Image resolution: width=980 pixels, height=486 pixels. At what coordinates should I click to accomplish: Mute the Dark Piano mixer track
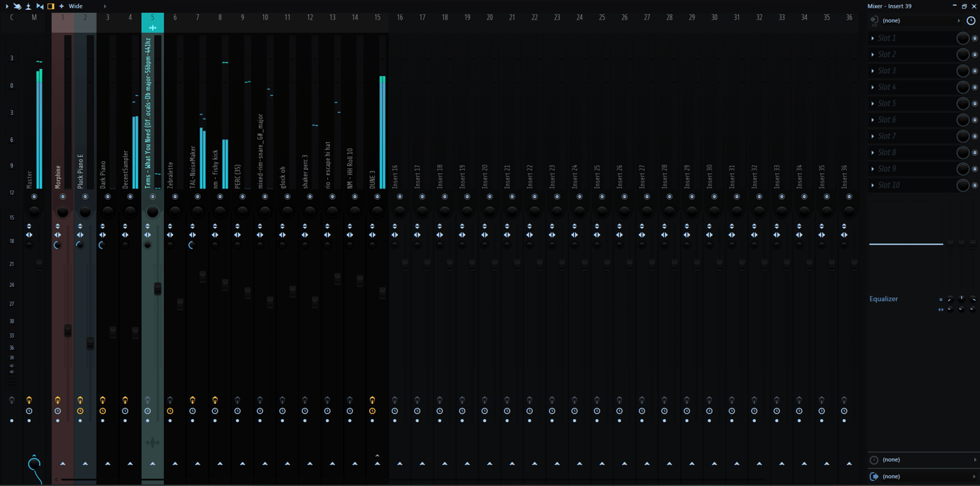[x=108, y=197]
